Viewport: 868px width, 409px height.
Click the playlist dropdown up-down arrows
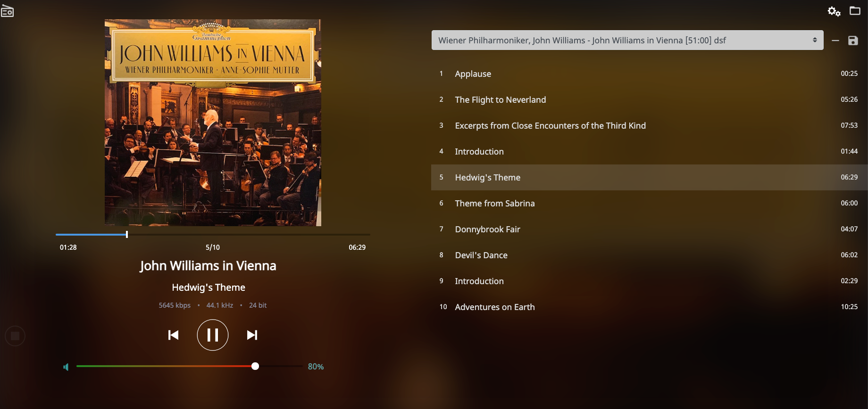815,40
